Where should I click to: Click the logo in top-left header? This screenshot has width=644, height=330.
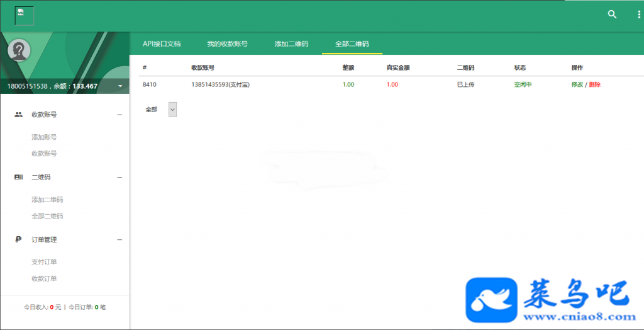25,16
